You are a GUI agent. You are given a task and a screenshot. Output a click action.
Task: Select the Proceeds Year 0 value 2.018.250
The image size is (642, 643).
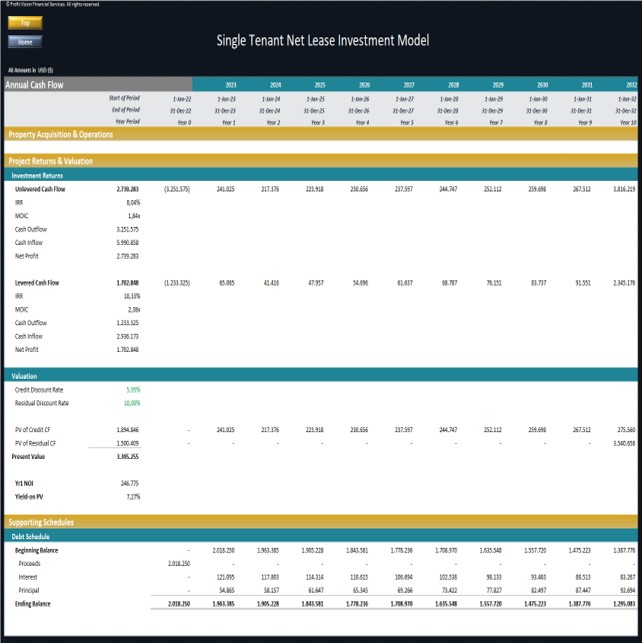(x=179, y=563)
